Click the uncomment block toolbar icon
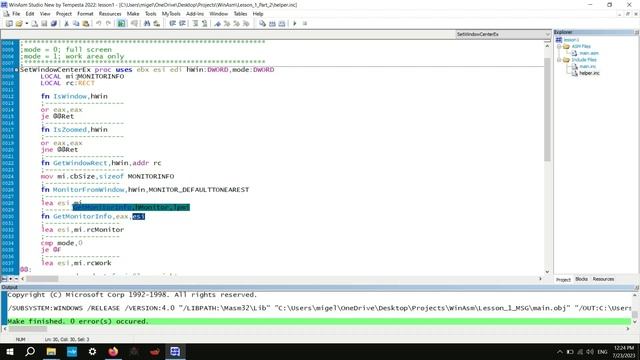The height and width of the screenshot is (360, 640). (x=204, y=24)
